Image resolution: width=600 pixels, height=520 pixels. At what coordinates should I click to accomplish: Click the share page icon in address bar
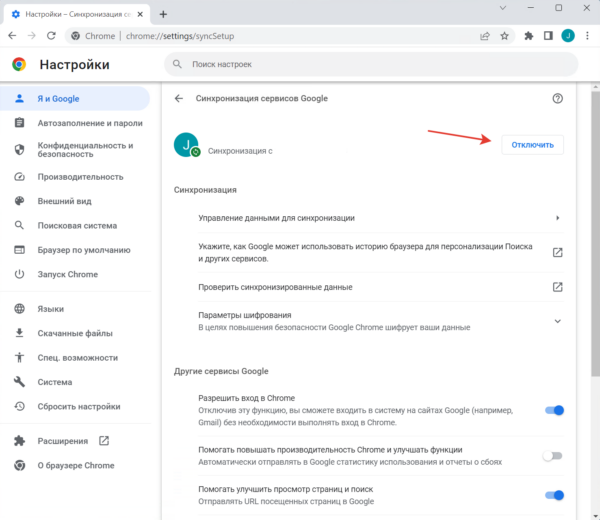click(x=485, y=36)
